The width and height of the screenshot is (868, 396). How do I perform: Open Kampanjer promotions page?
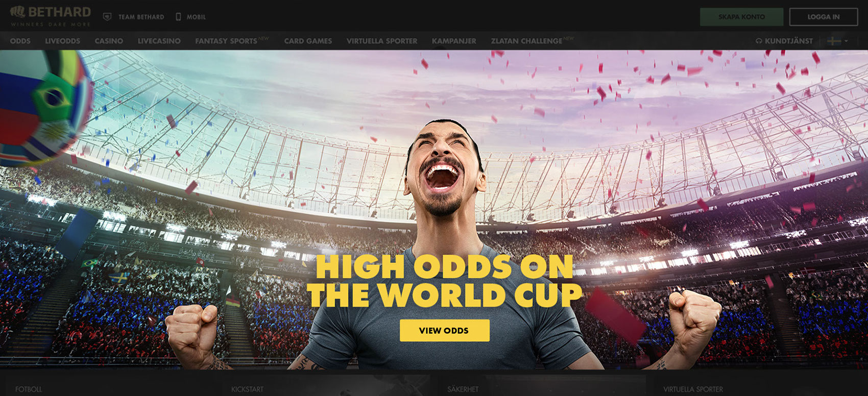[454, 41]
